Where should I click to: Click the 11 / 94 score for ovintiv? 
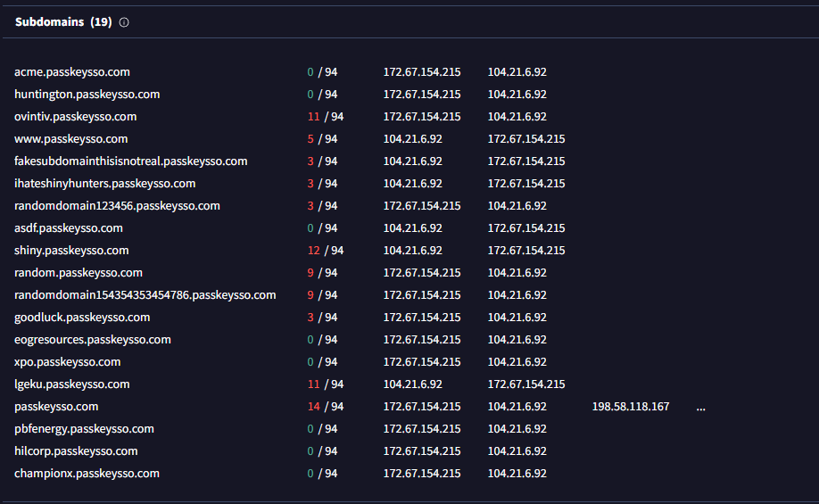tap(326, 117)
